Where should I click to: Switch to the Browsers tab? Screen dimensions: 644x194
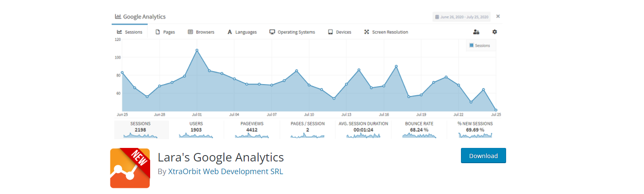(201, 32)
